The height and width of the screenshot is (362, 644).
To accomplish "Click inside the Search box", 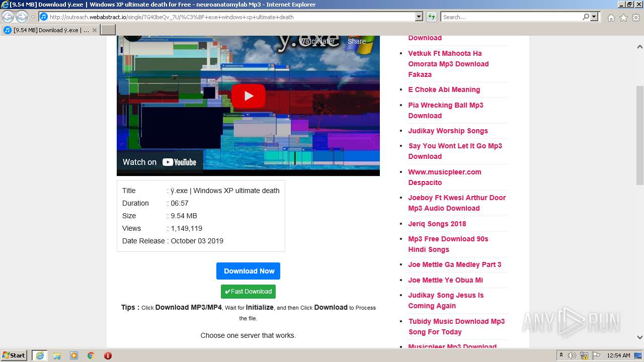I will 511,17.
